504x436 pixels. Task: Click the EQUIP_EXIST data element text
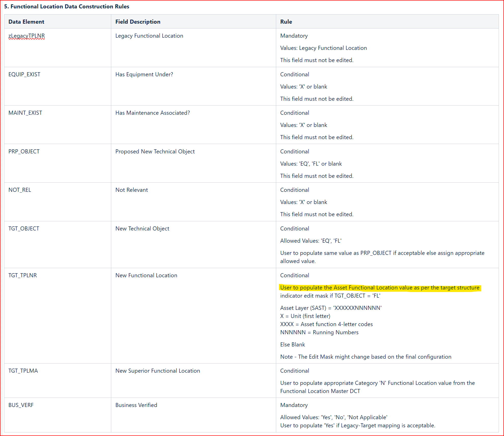24,74
